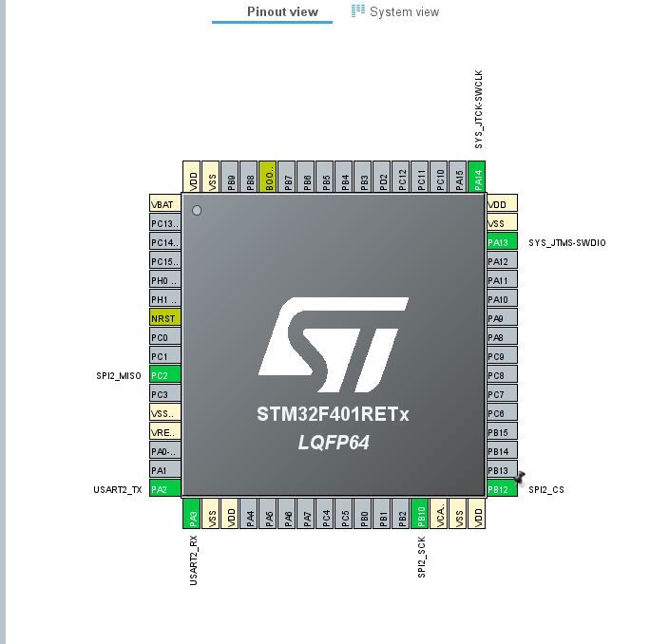Screen dimensions: 650x644
Task: Click the SPI2_MISO signal label
Action: tap(119, 375)
